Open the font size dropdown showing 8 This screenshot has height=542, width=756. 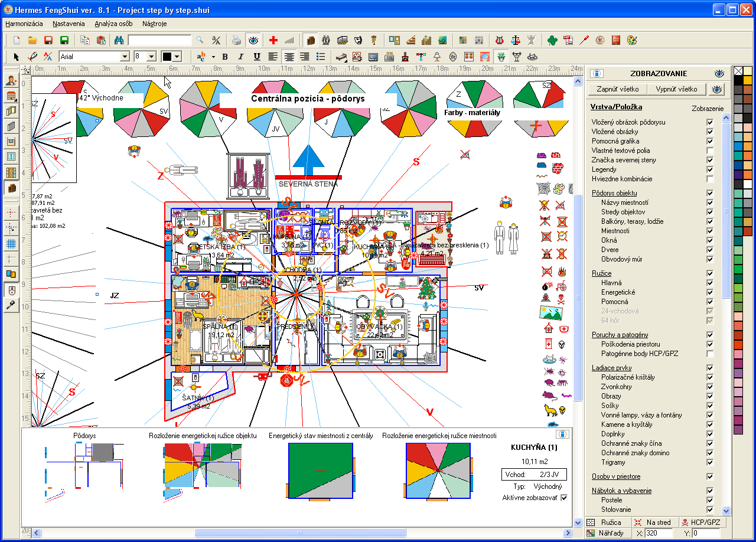[151, 57]
